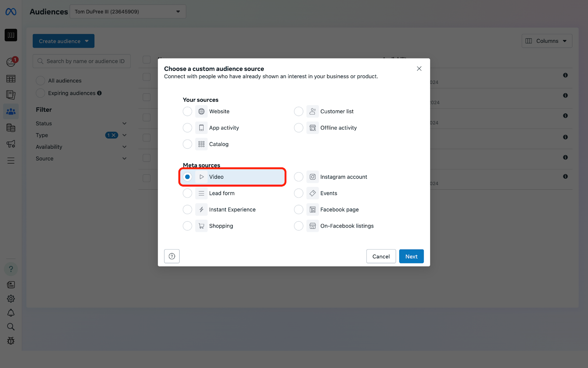Open the Create audience dropdown
This screenshot has height=368, width=588.
[64, 41]
